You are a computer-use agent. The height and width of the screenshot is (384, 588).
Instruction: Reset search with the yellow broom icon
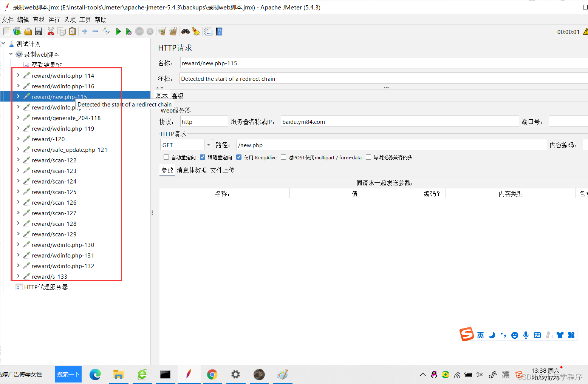pyautogui.click(x=196, y=31)
